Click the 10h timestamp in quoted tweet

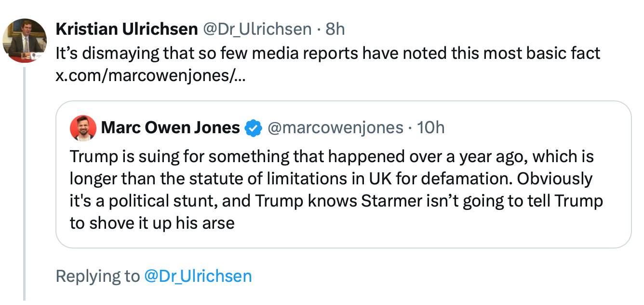[x=430, y=128]
